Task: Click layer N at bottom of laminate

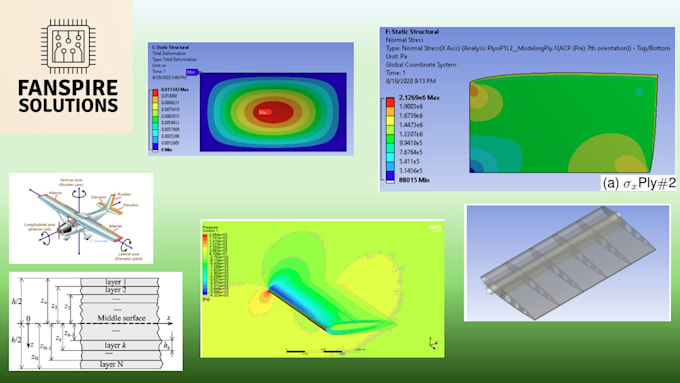Action: [111, 364]
